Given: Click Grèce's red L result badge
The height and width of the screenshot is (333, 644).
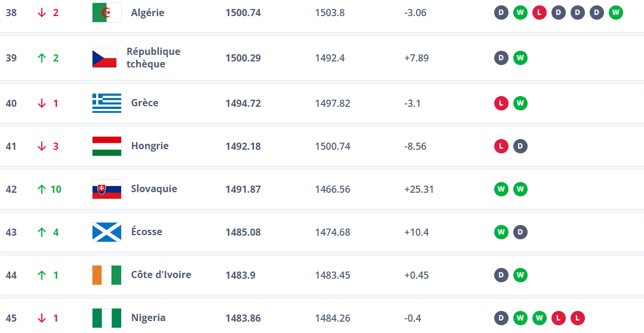Looking at the screenshot, I should click(x=501, y=103).
